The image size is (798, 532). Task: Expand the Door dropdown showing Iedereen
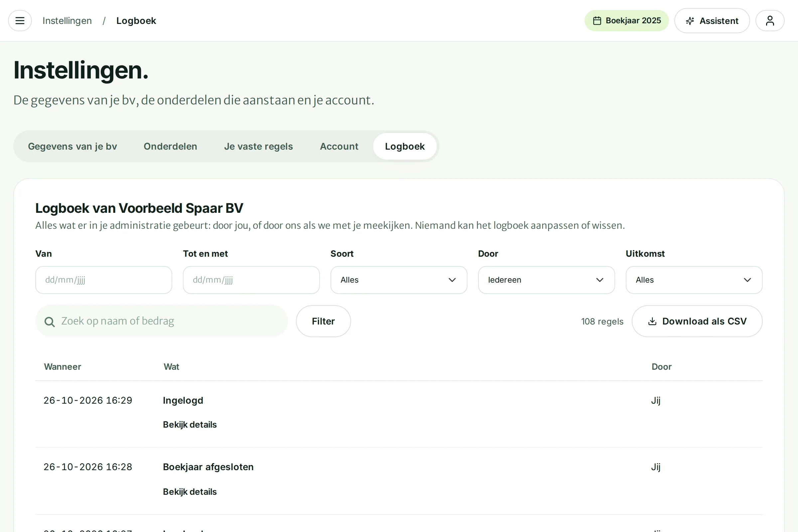(x=546, y=280)
